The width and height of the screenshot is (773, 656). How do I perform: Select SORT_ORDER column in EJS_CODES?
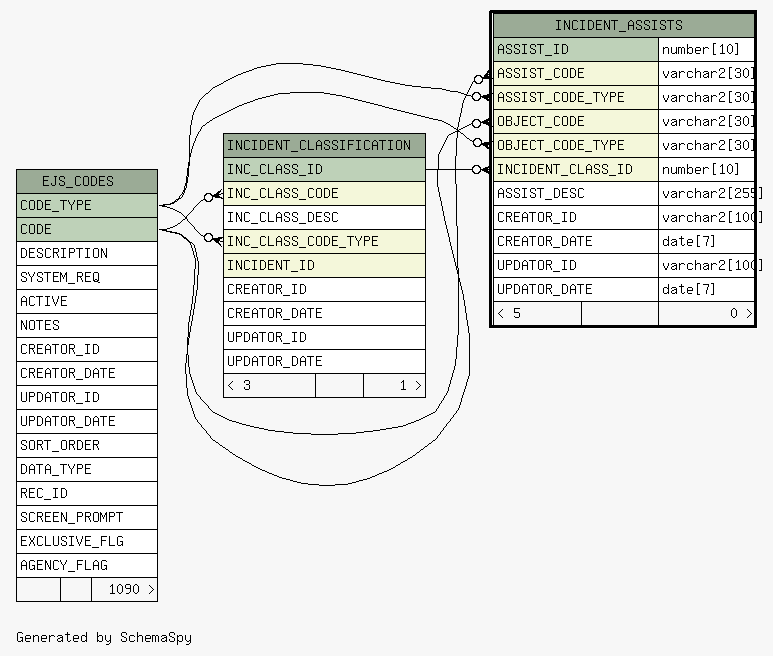tap(87, 445)
